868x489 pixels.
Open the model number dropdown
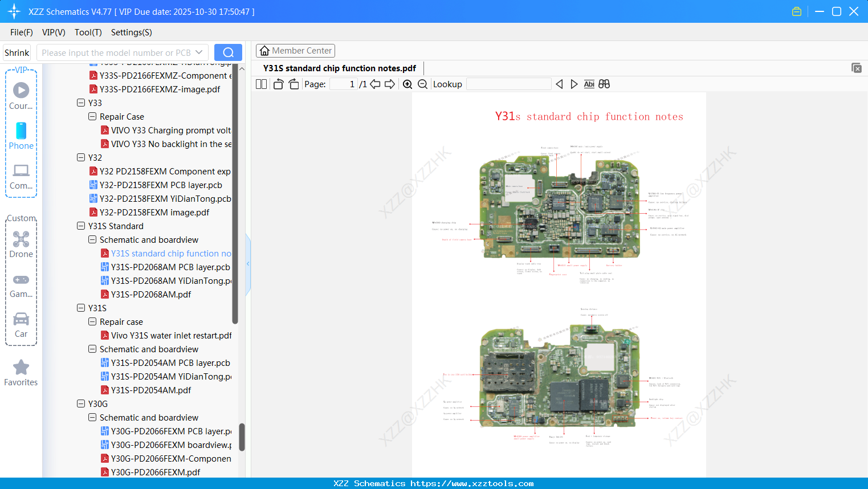pos(201,52)
